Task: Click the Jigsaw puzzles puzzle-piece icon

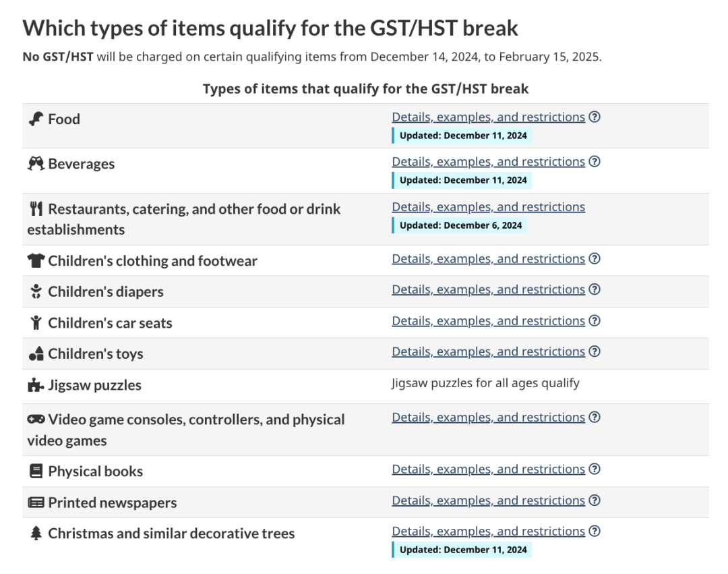Action: 36,385
